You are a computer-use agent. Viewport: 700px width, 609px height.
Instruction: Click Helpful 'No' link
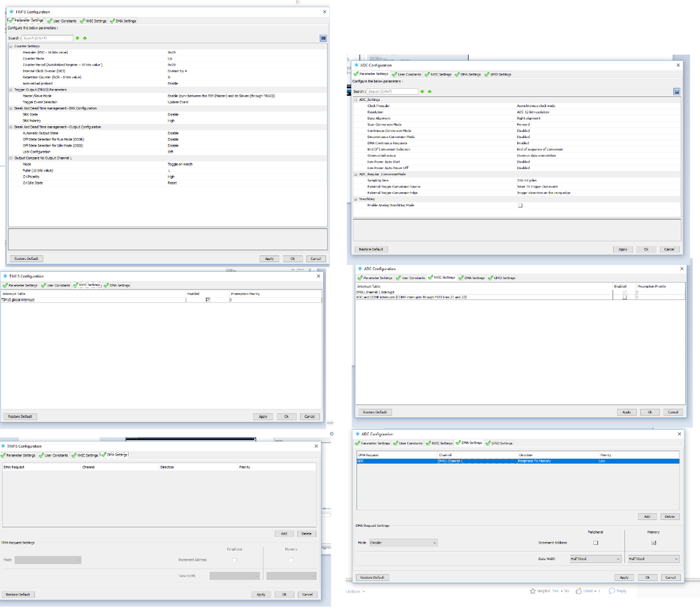tap(567, 591)
